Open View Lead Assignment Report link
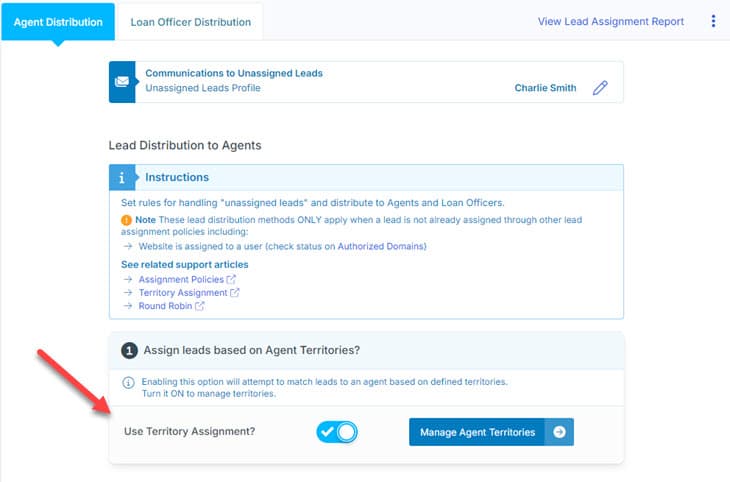The image size is (730, 482). [x=611, y=21]
